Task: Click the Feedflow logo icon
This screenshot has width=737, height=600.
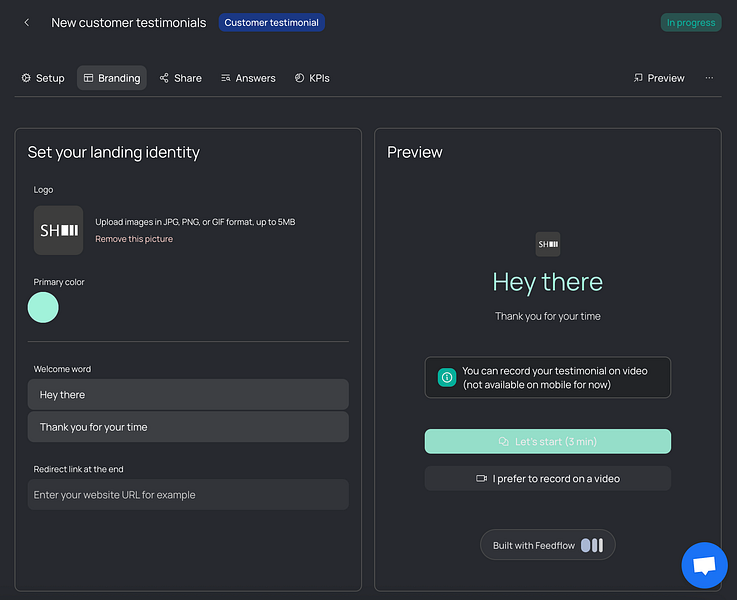Action: (592, 545)
